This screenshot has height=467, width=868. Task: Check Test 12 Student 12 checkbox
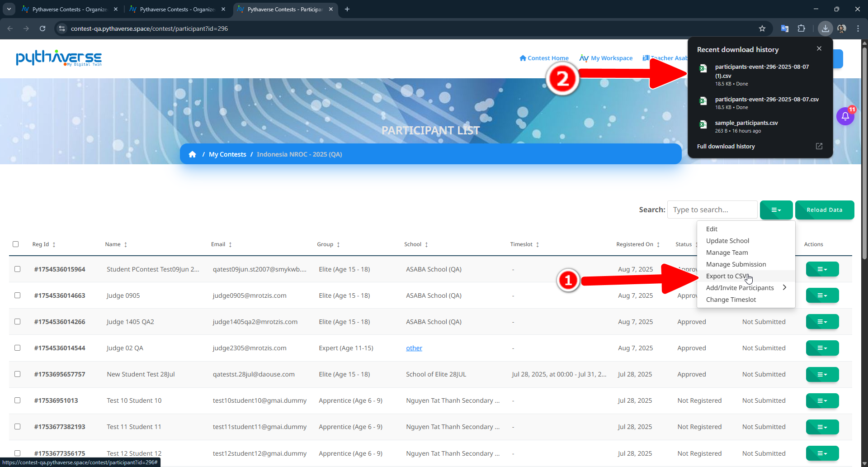18,453
